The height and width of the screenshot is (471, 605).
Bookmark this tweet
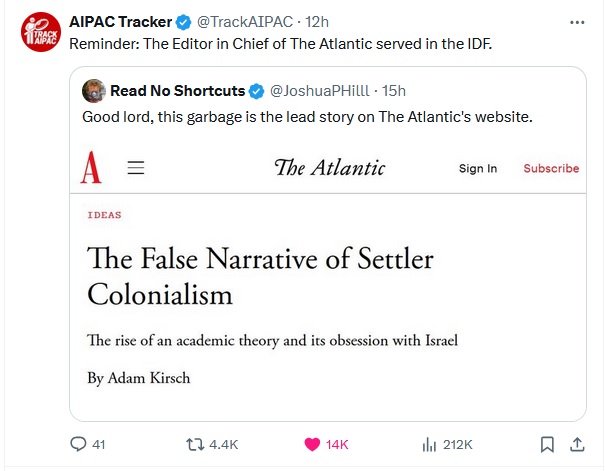pyautogui.click(x=547, y=444)
